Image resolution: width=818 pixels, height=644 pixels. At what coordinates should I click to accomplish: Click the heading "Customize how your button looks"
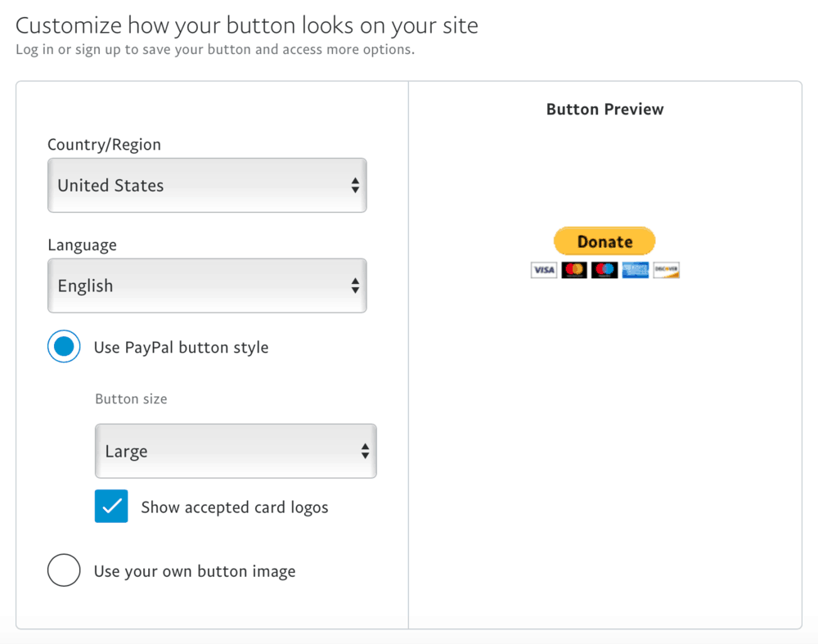tap(246, 25)
